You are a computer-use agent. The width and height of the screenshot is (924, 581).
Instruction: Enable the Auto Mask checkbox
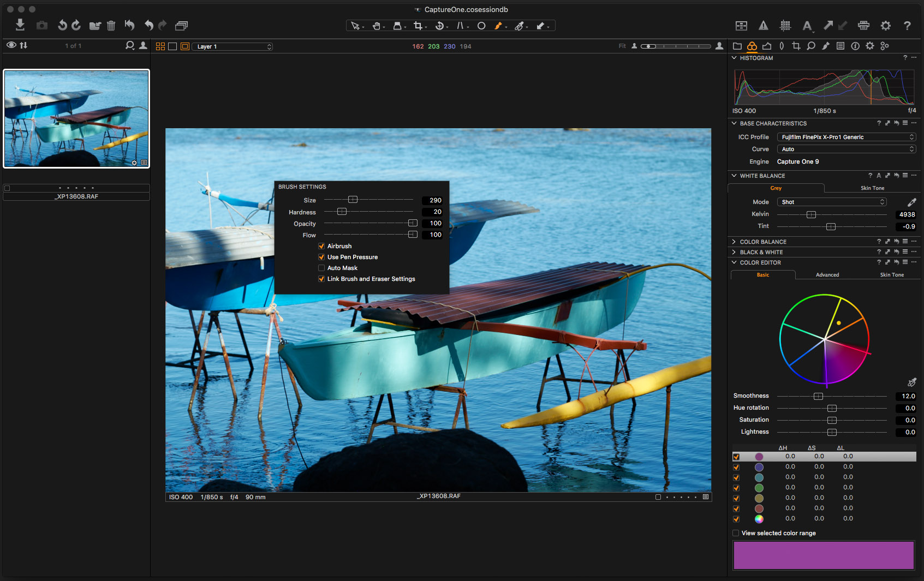point(321,268)
